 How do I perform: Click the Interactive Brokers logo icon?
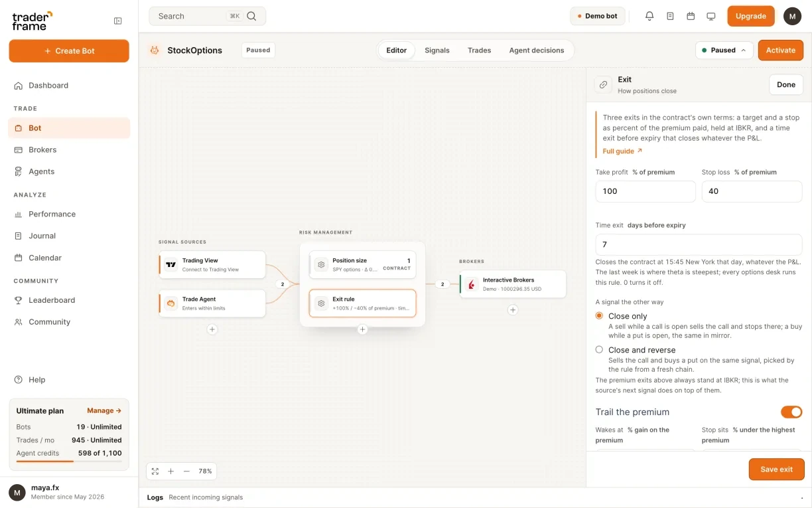tap(472, 284)
